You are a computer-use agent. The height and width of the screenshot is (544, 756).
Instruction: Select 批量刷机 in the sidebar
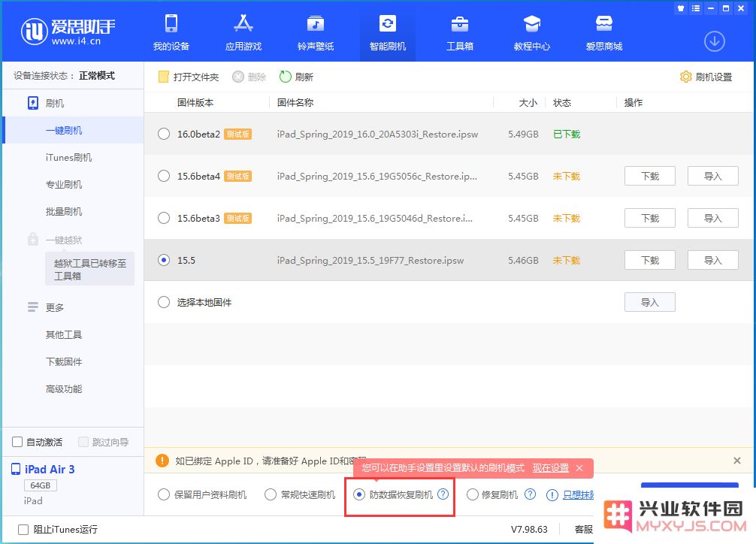point(64,211)
